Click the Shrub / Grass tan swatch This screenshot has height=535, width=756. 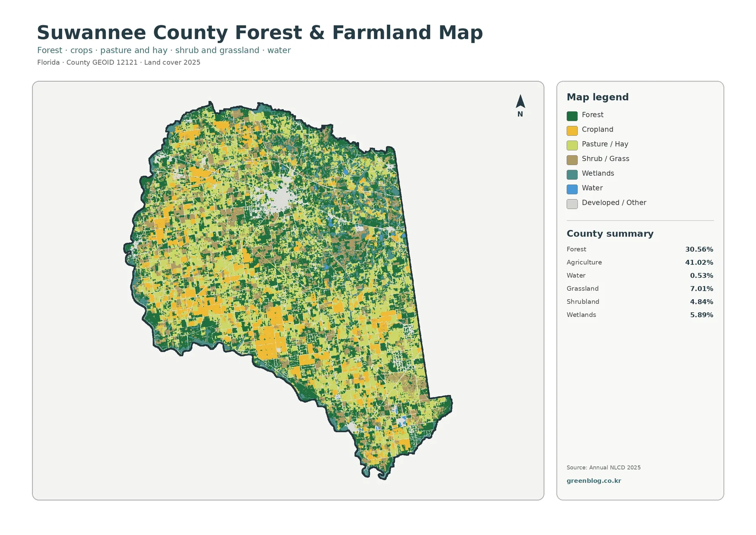pyautogui.click(x=572, y=160)
